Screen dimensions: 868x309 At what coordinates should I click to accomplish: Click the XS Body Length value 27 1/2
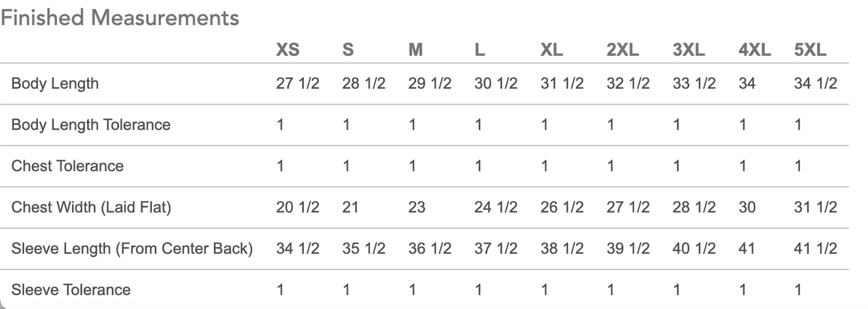click(298, 83)
